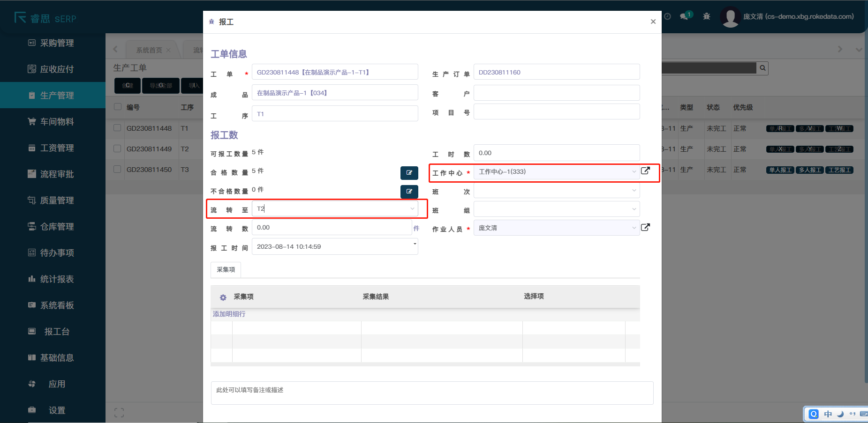The width and height of the screenshot is (868, 423).
Task: Open the external link icon next to 作业人员
Action: (645, 228)
